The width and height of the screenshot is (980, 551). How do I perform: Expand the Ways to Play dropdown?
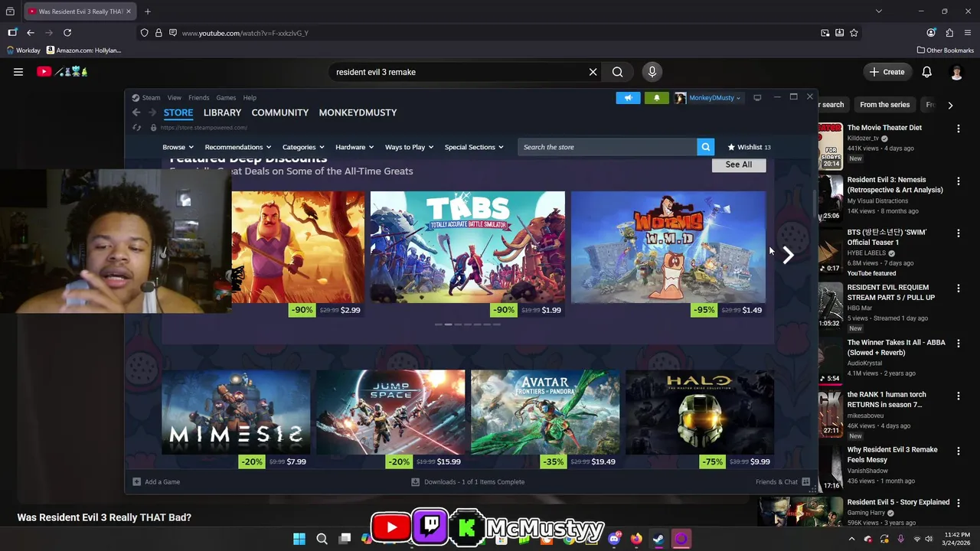pyautogui.click(x=409, y=147)
